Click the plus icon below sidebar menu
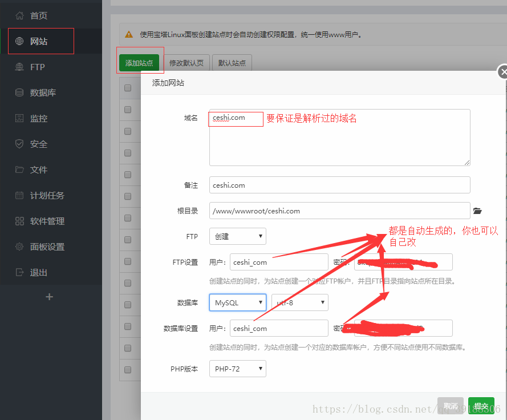Viewport: 507px width, 420px height. click(50, 297)
